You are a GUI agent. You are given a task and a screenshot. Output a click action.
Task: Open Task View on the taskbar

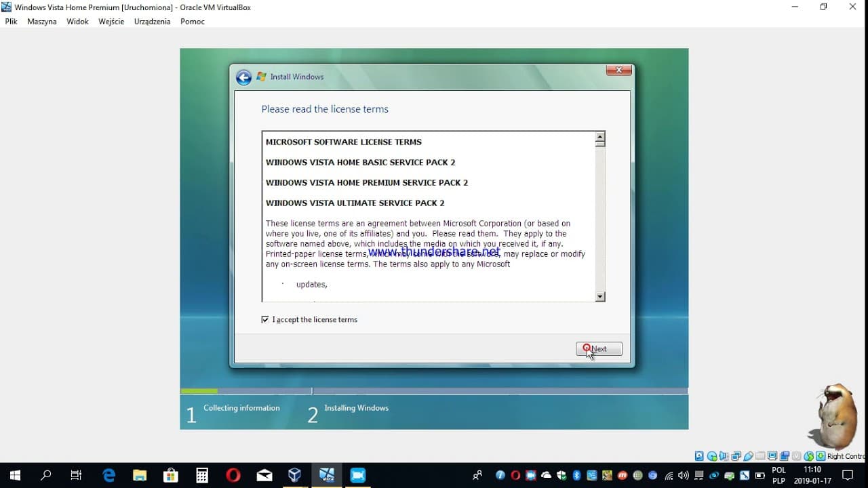point(76,475)
